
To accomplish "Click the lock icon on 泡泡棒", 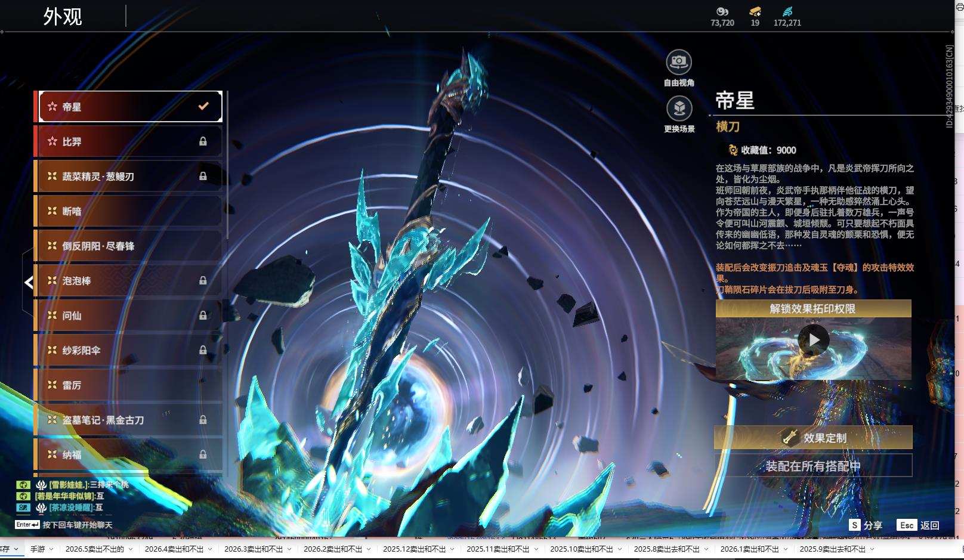I will [x=203, y=280].
